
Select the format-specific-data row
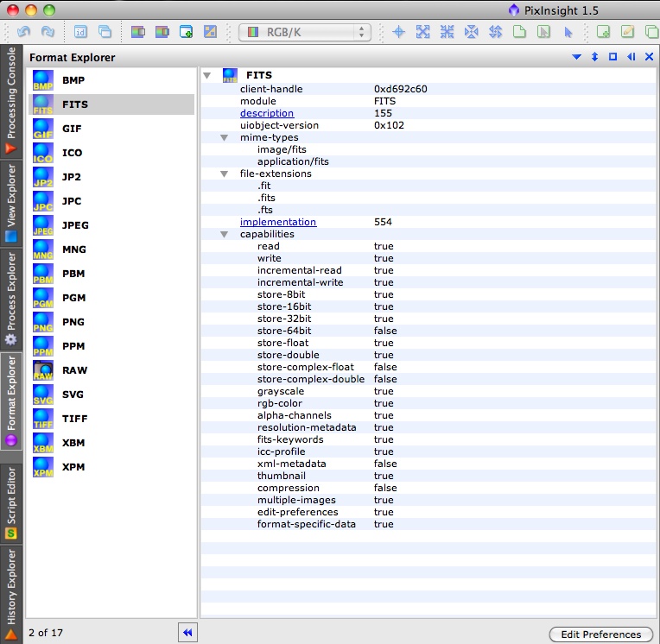pos(428,524)
